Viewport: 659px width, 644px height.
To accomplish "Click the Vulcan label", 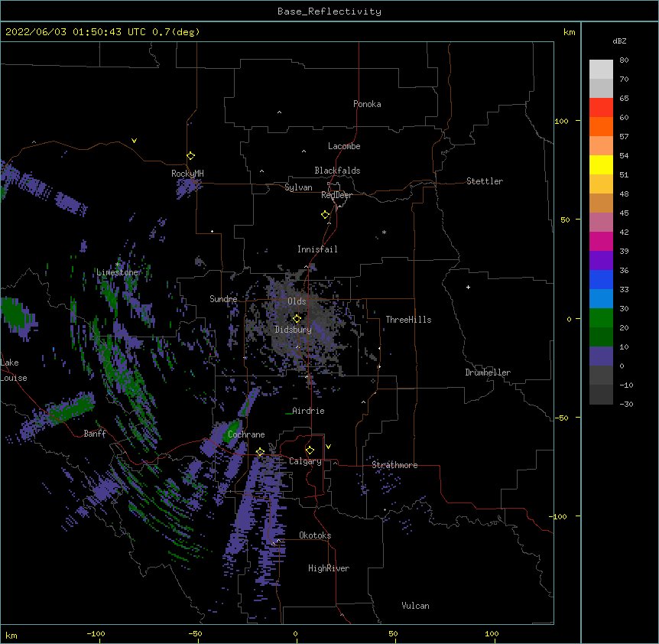I will click(415, 606).
